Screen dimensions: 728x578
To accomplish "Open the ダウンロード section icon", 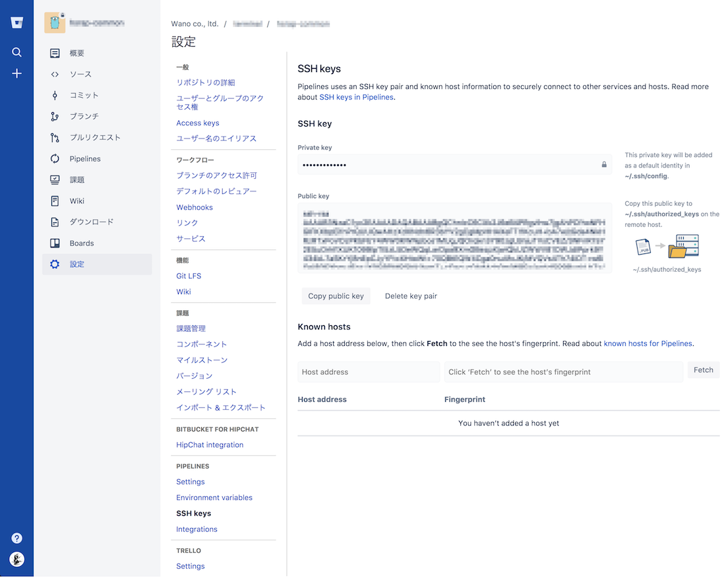I will (82, 222).
